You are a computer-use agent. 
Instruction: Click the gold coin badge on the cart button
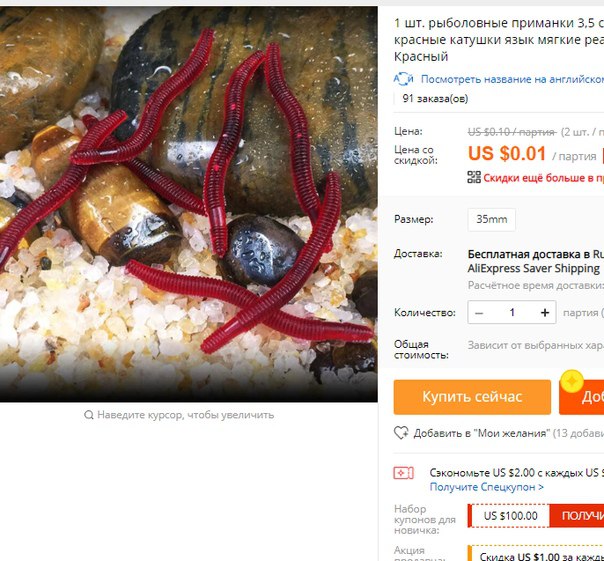click(x=572, y=381)
